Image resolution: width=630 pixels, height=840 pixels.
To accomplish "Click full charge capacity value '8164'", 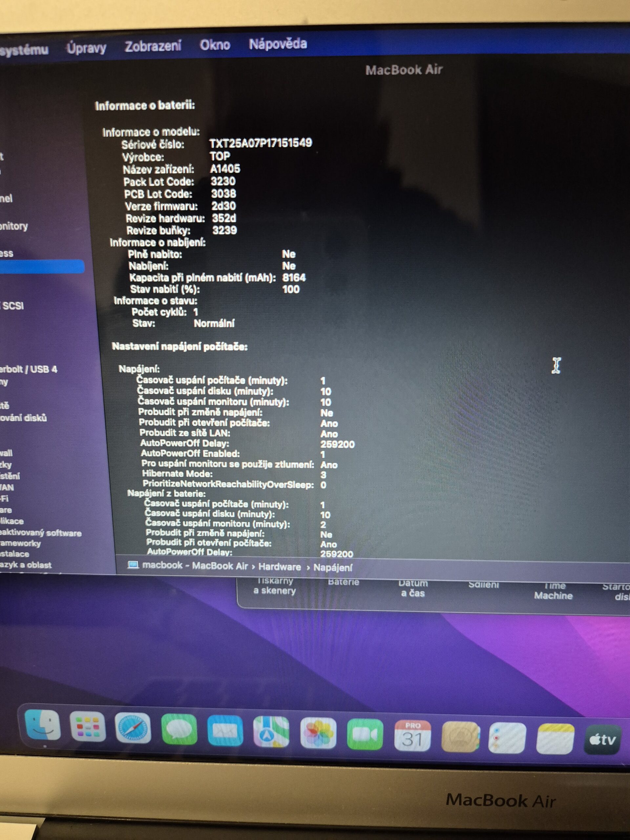I will click(x=294, y=278).
